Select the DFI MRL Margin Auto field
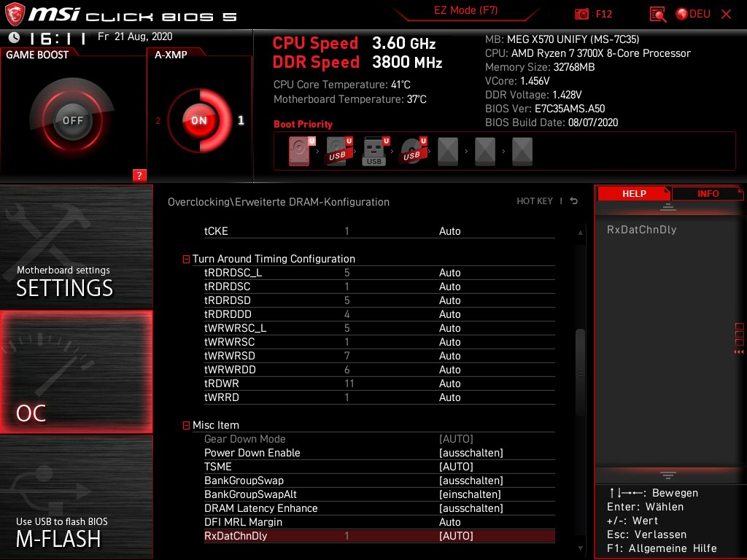747x560 pixels. point(449,522)
